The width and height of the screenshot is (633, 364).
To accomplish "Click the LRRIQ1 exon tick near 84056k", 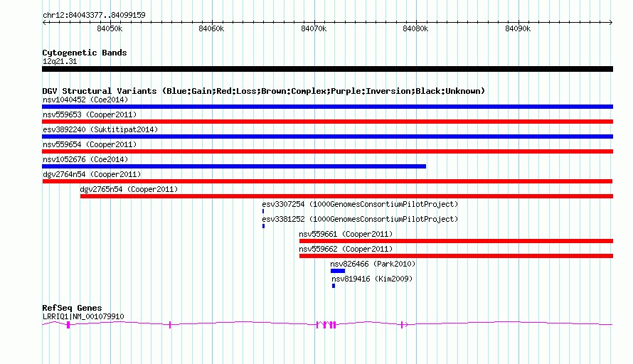I will [170, 325].
